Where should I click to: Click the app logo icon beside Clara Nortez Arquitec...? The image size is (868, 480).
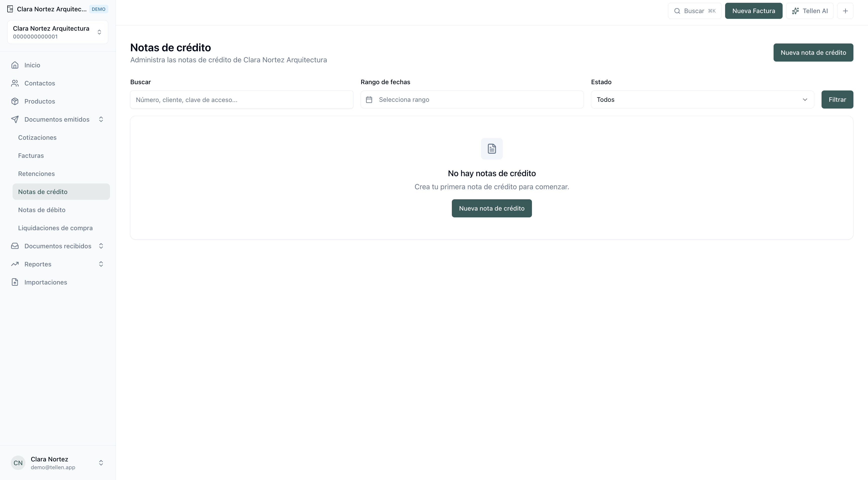[10, 9]
